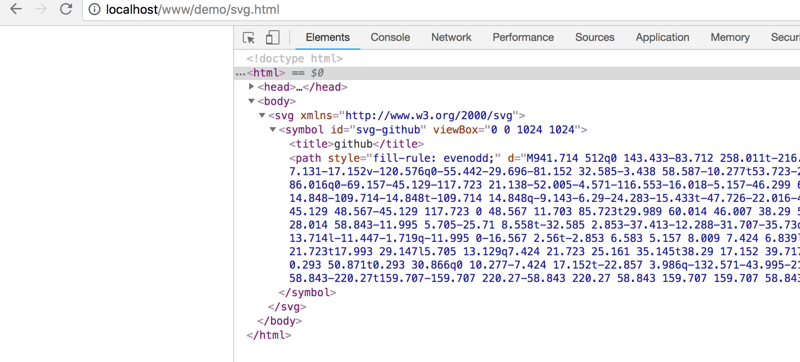This screenshot has height=362, width=800.
Task: Click the site info icon in address bar
Action: click(94, 10)
